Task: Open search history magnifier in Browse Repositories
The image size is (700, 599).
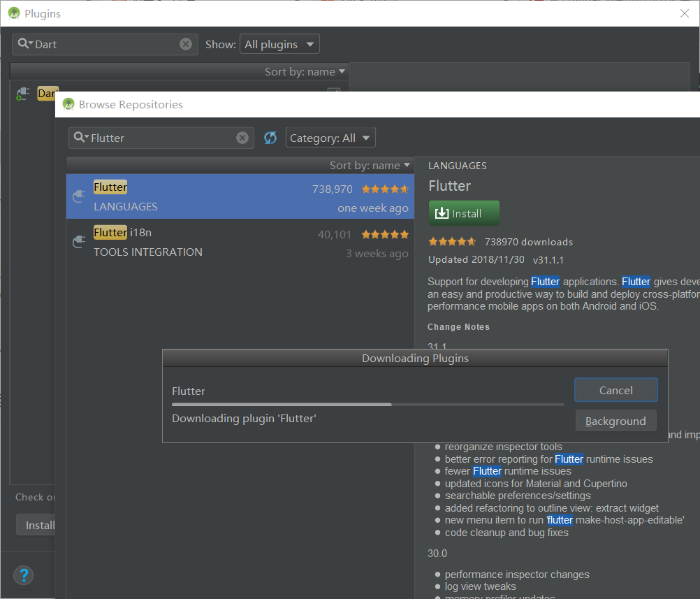Action: point(81,137)
